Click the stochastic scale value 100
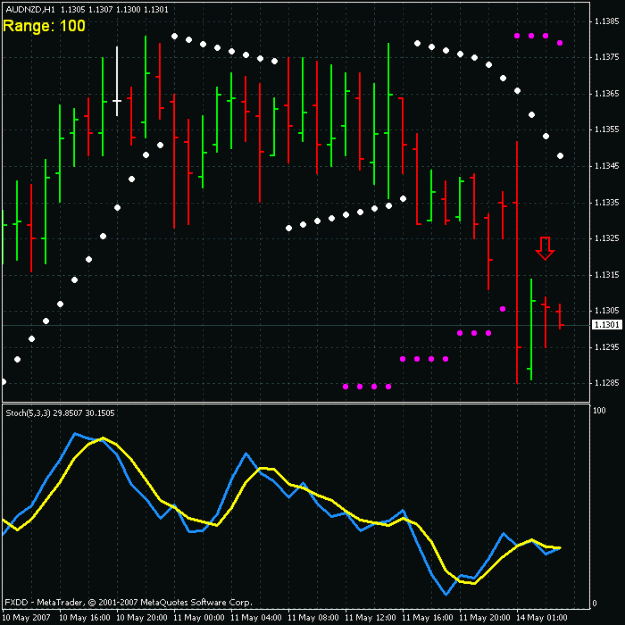 pyautogui.click(x=599, y=411)
